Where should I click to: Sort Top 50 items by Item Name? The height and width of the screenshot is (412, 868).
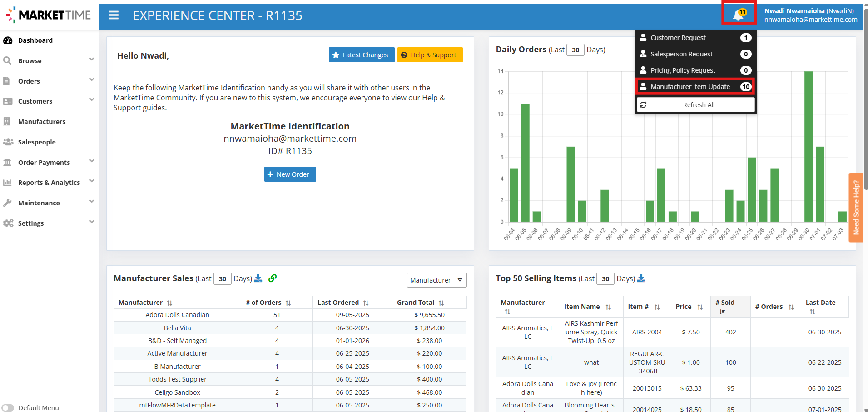[x=608, y=307]
